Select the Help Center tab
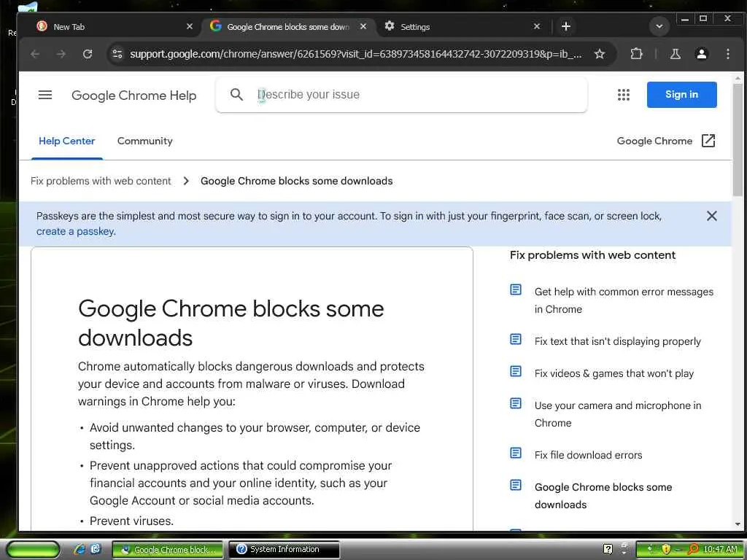The height and width of the screenshot is (560, 747). click(66, 141)
